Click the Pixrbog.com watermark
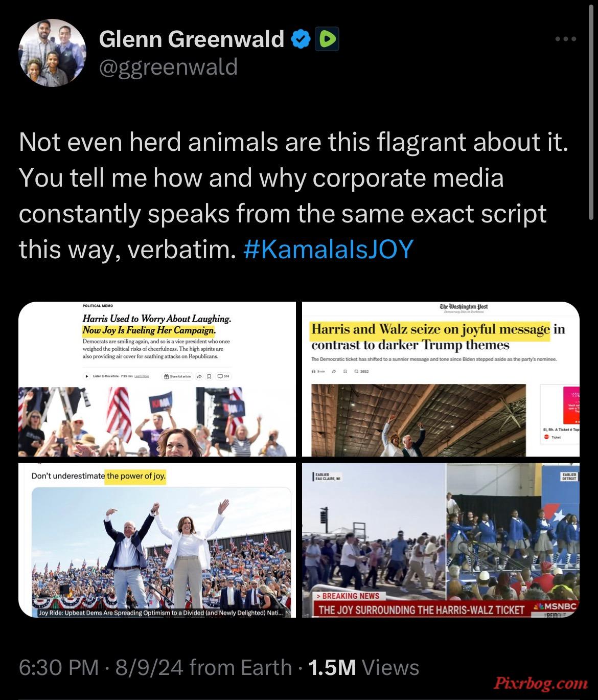 541,683
